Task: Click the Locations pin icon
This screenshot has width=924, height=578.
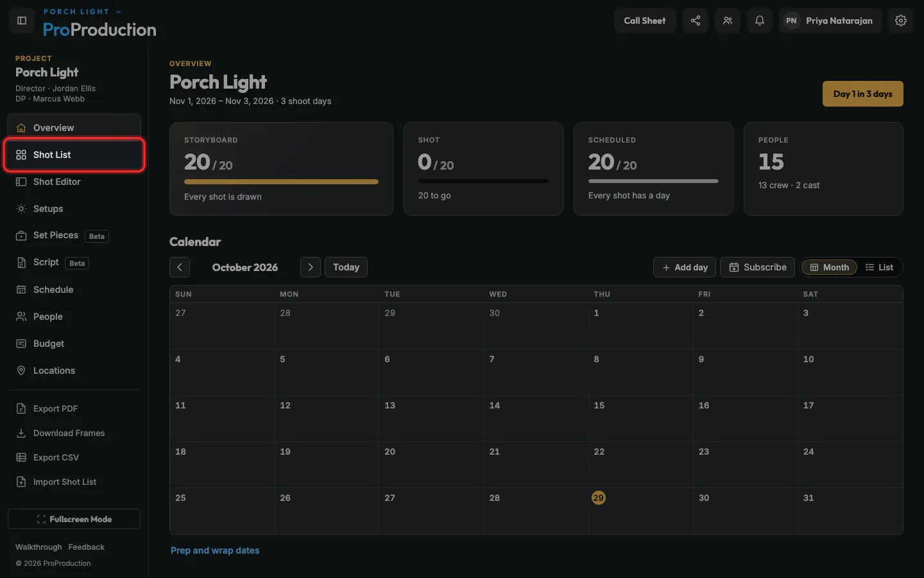Action: click(21, 371)
